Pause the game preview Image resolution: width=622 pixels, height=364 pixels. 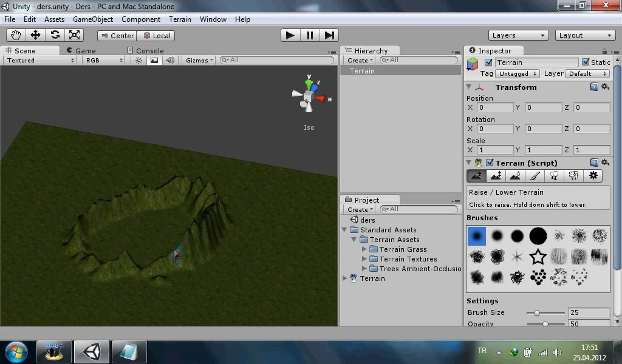click(x=310, y=35)
